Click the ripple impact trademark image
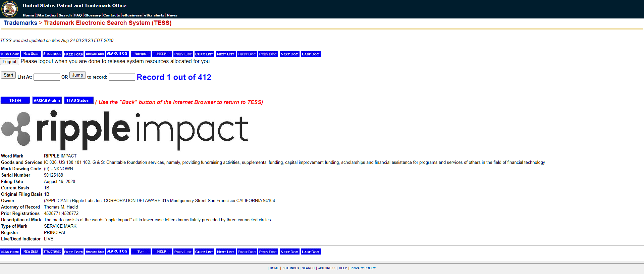Image resolution: width=644 pixels, height=274 pixels. coord(124,130)
